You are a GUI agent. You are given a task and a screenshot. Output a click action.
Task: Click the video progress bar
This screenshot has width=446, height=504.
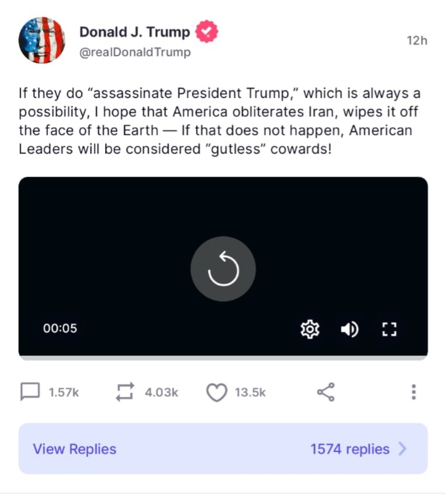pos(223,358)
